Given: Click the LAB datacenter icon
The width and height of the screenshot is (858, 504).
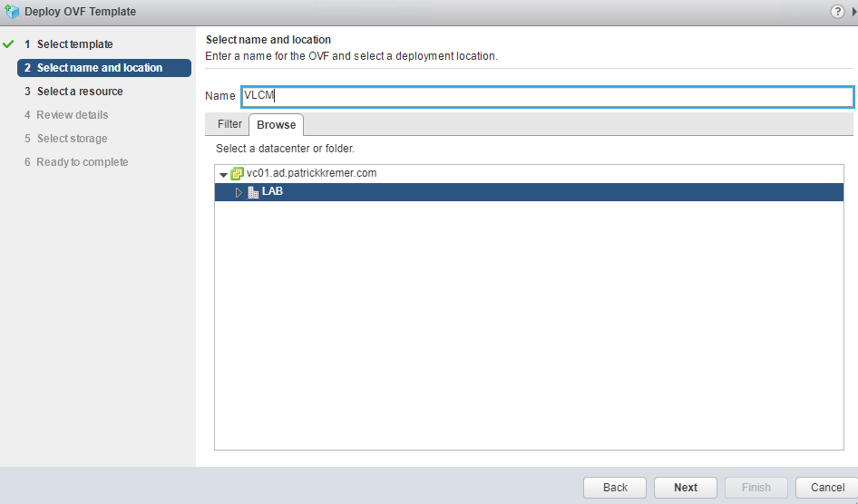Looking at the screenshot, I should click(x=253, y=192).
